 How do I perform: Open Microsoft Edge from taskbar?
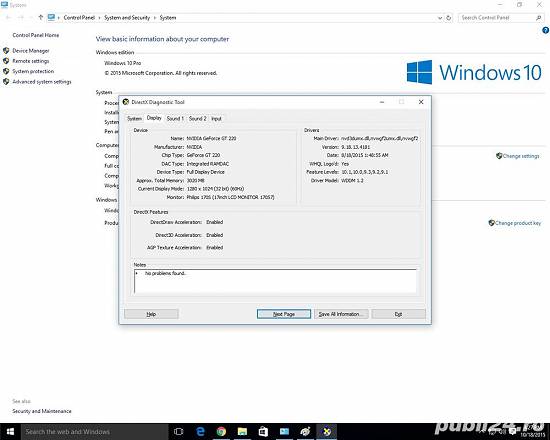[x=200, y=432]
